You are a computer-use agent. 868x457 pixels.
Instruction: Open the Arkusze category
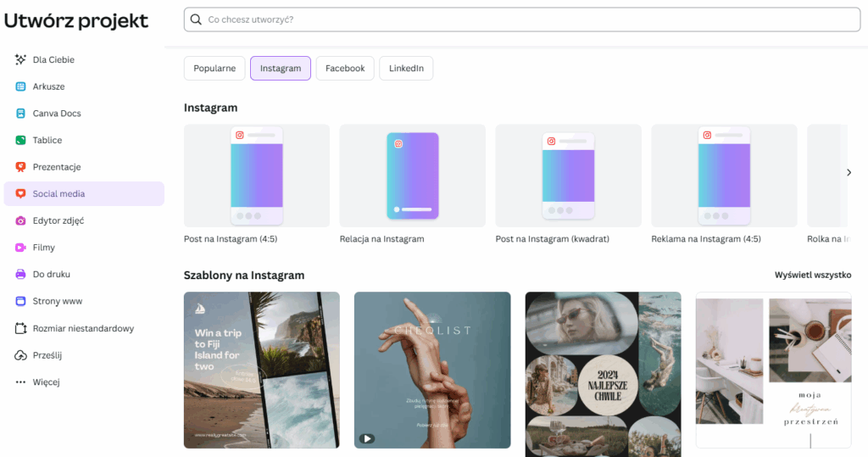(84, 86)
